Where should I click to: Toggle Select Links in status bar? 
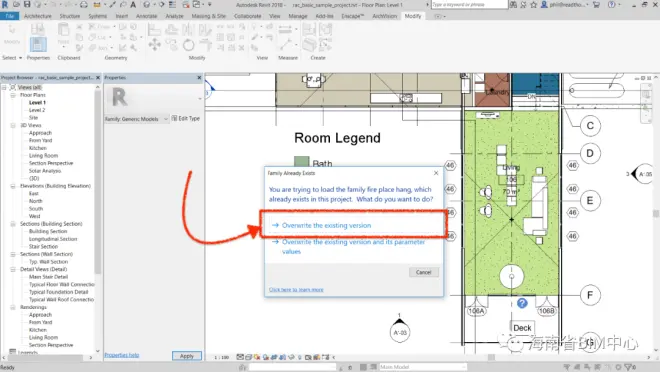tap(567, 367)
